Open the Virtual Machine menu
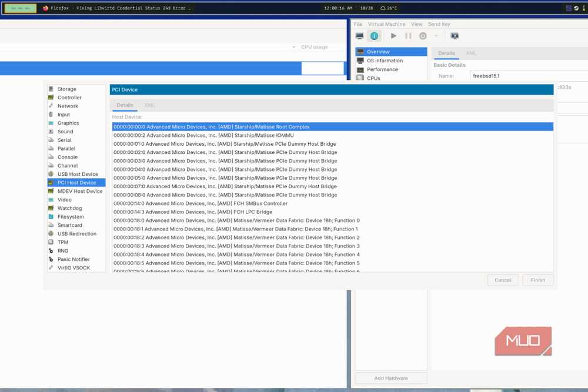The width and height of the screenshot is (588, 392). [387, 24]
